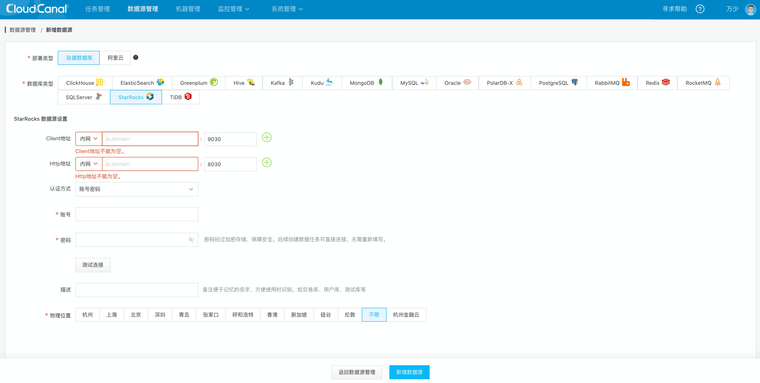
Task: Select 杭州金融云 physical location
Action: coord(406,315)
